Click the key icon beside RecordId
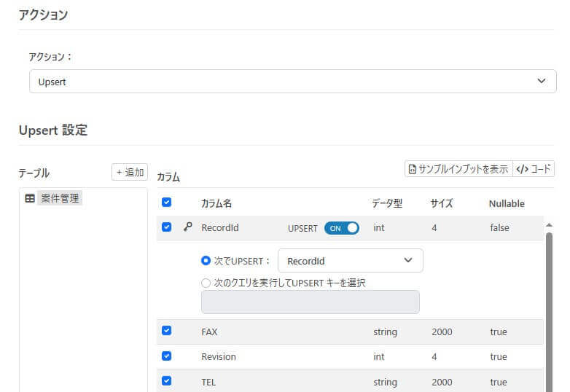 click(187, 227)
